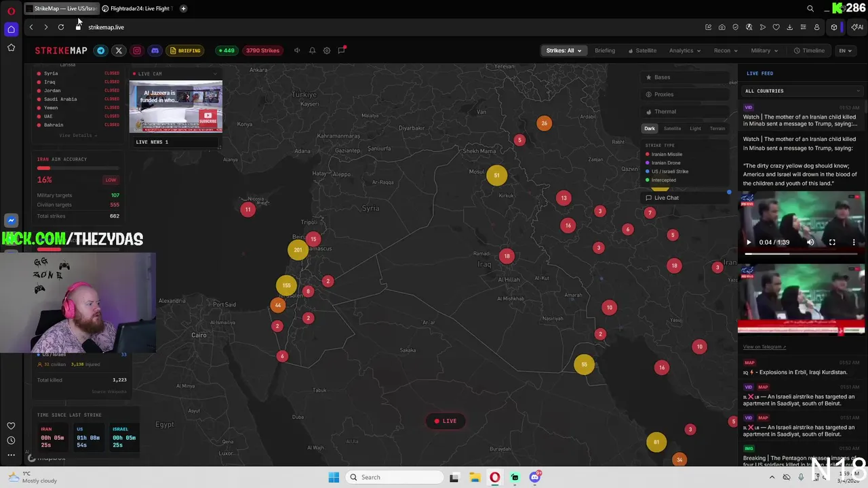
Task: Expand the Analytics menu
Action: click(684, 51)
